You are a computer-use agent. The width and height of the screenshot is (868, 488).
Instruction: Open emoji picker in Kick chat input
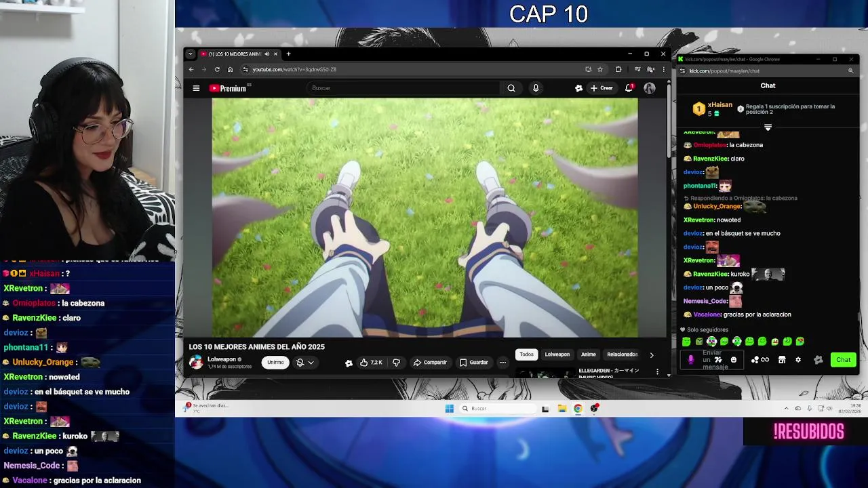point(733,360)
